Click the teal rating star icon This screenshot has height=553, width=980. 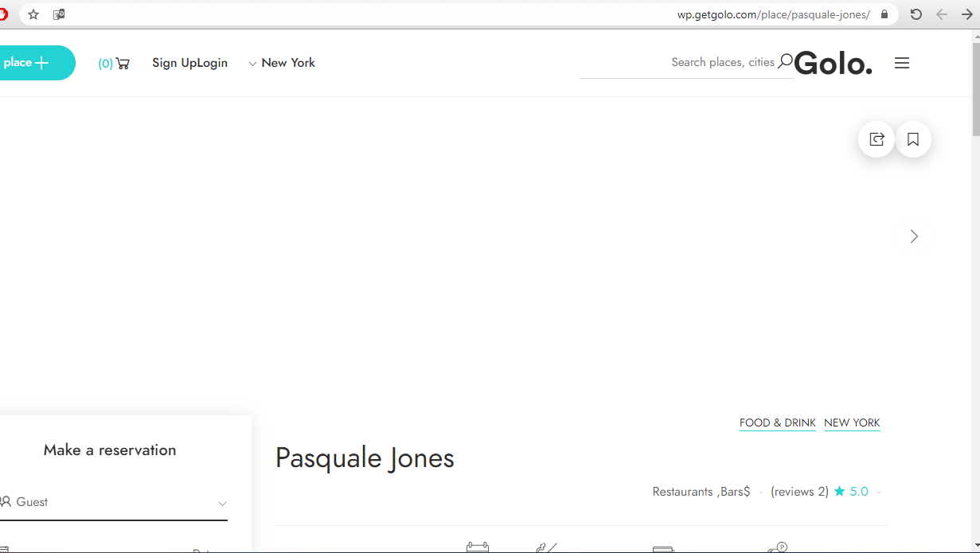839,492
